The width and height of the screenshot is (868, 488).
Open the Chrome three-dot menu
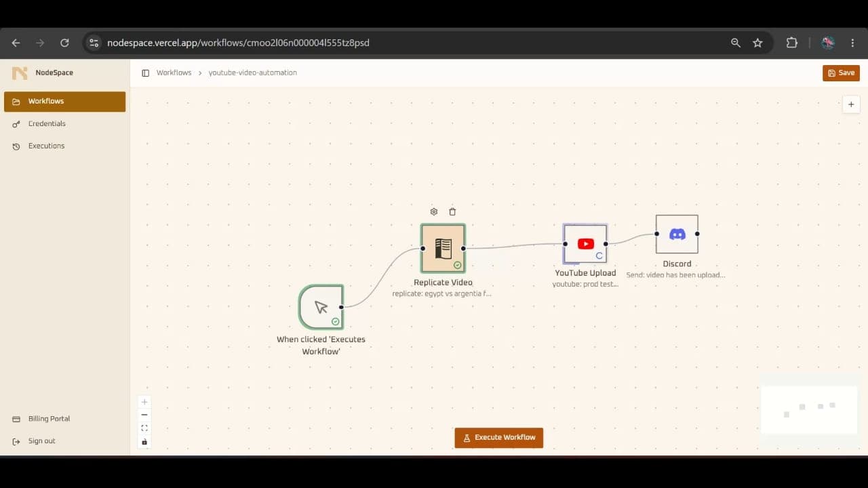click(852, 43)
